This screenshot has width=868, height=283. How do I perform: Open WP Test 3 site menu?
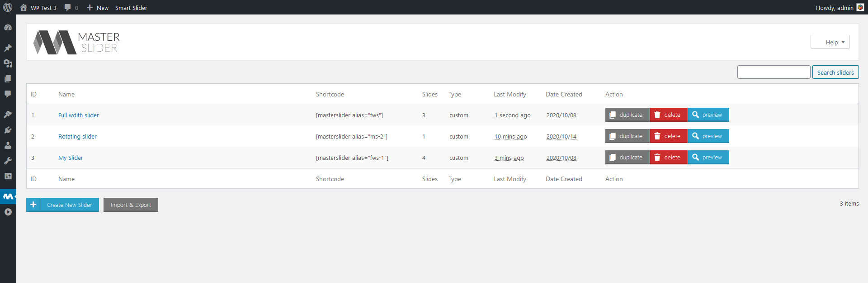click(38, 8)
